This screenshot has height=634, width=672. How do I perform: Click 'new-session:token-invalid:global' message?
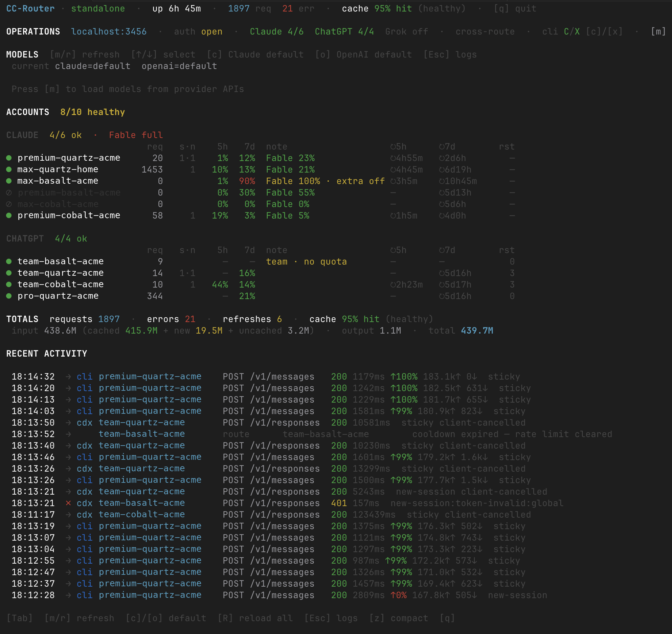(x=477, y=503)
